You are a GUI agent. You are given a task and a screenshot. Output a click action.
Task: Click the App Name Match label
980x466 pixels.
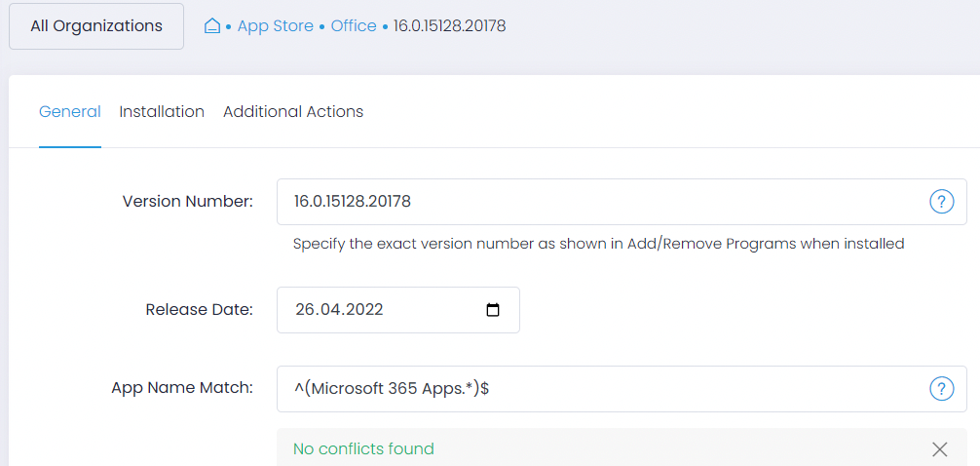182,388
